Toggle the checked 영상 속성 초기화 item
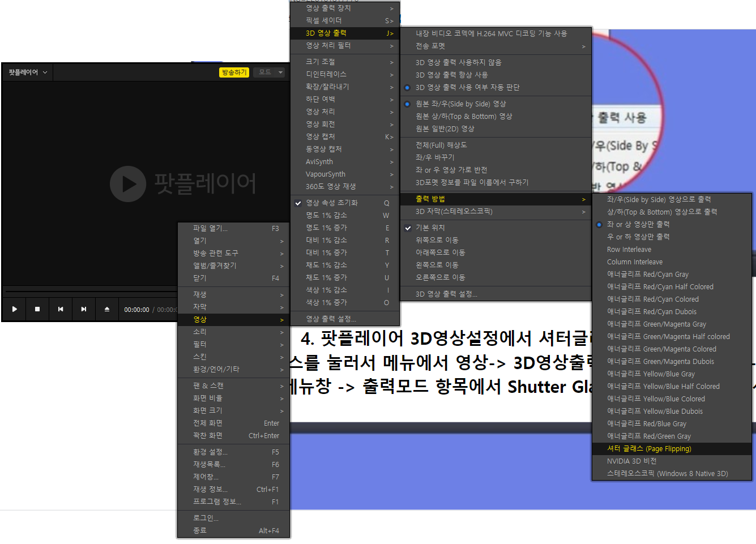 pos(345,203)
